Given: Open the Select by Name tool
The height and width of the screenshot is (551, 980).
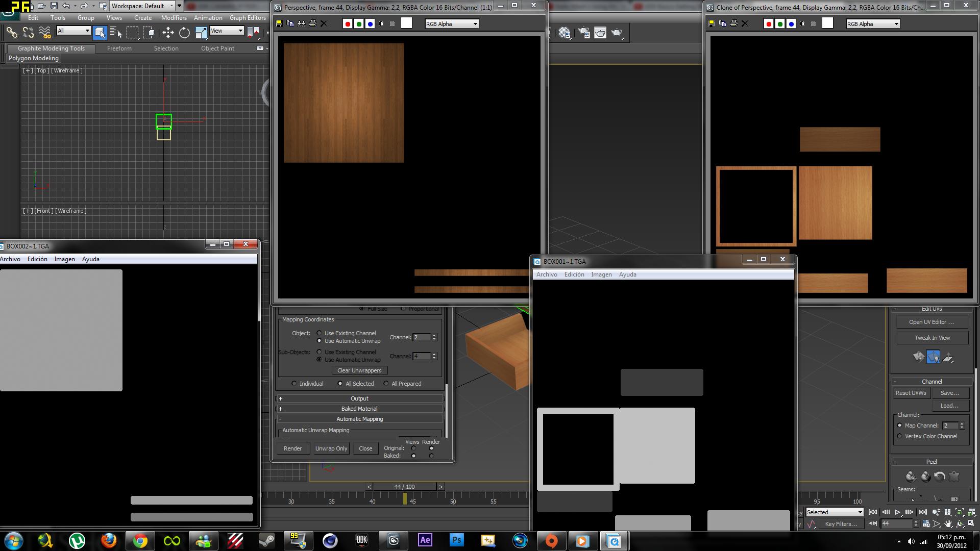Looking at the screenshot, I should point(116,33).
